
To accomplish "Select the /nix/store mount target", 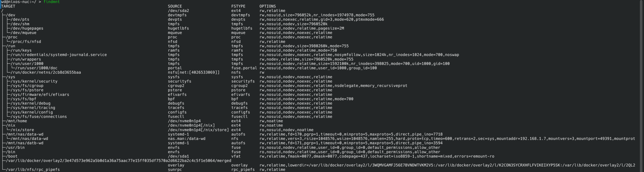I will click(22, 130).
